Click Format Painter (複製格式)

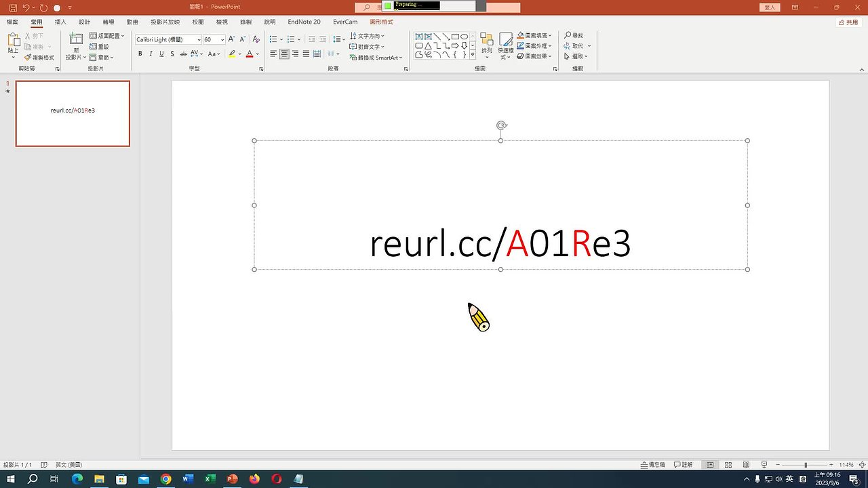pos(39,58)
